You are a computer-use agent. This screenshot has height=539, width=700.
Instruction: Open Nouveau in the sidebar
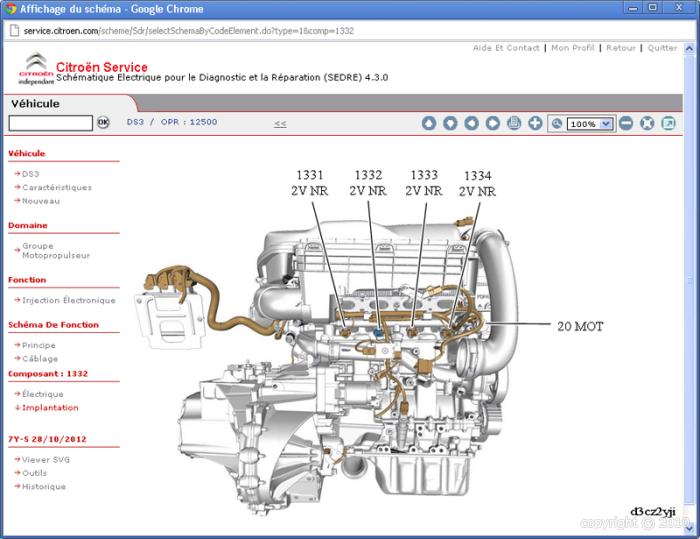(41, 201)
